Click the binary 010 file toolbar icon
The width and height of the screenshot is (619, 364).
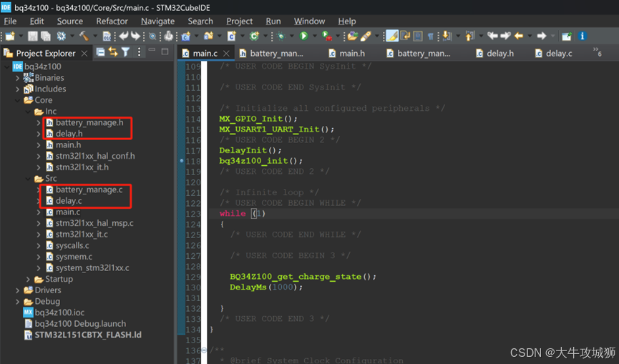107,36
